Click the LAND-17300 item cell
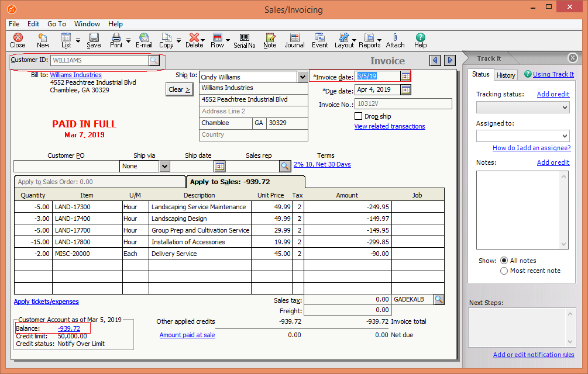The image size is (588, 374). (87, 207)
